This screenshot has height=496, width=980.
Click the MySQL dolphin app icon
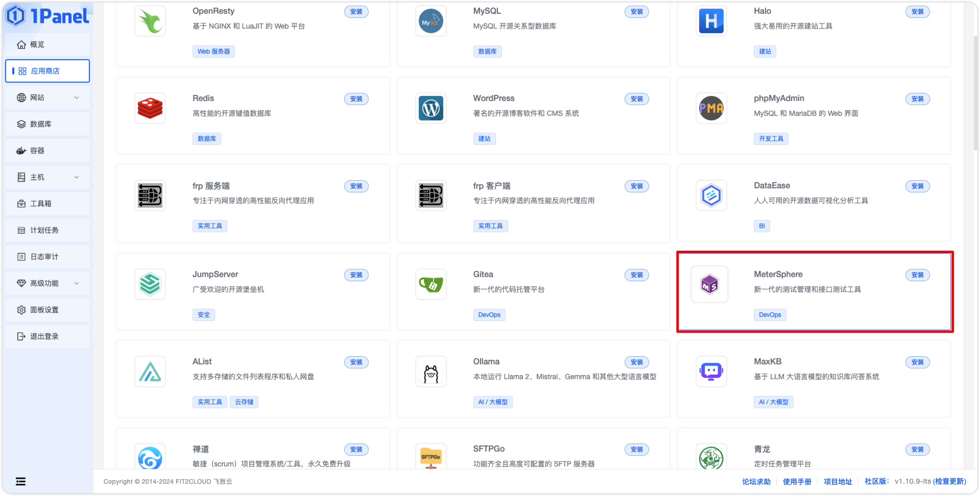tap(431, 21)
